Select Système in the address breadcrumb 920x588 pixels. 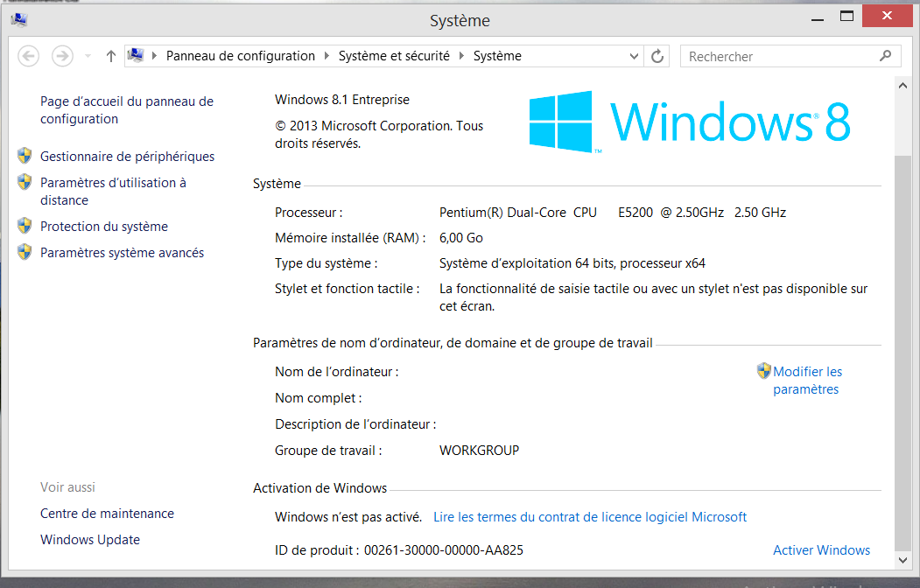[x=497, y=56]
